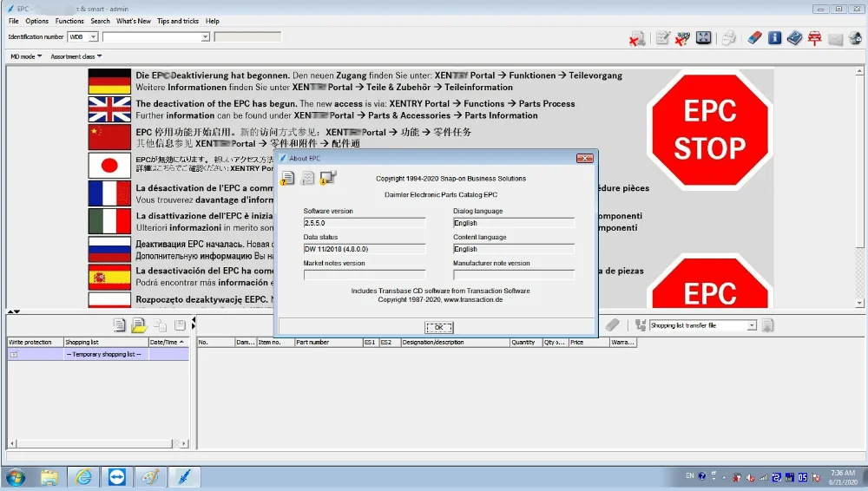Viewport: 868px width, 491px height.
Task: Click the printer icon in the toolbar
Action: click(x=729, y=38)
